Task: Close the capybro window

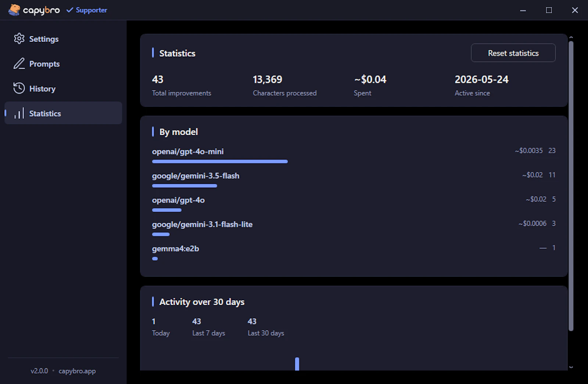Action: 575,10
